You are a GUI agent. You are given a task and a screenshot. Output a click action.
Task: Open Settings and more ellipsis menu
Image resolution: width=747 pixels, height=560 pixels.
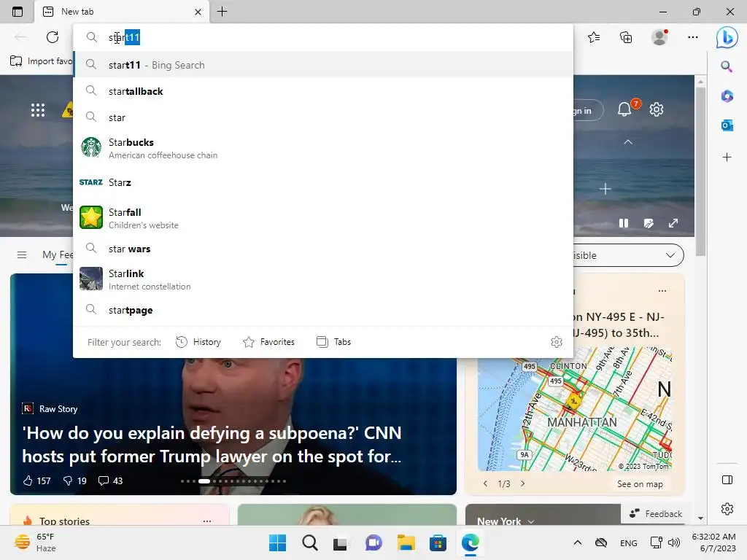click(x=693, y=37)
